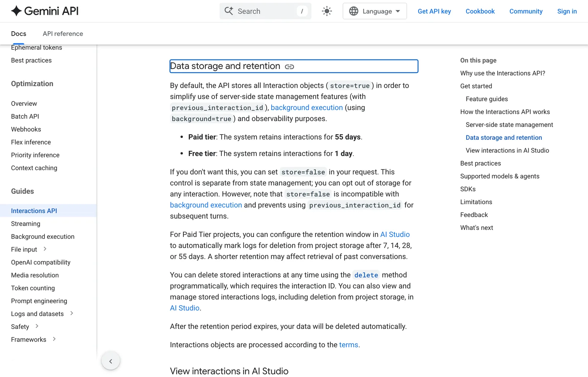Follow background execution link before 'and prevents using'
Viewport: 588px width, 377px height.
[x=206, y=205]
